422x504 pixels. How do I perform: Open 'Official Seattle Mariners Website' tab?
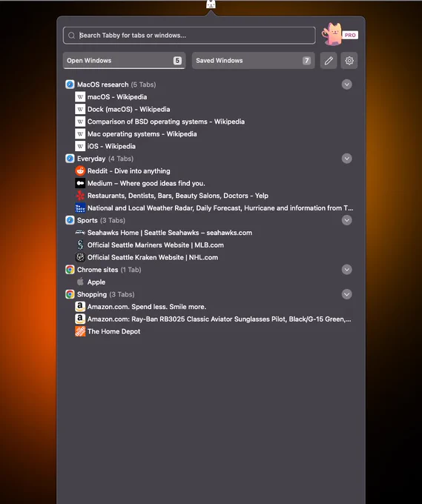(155, 245)
